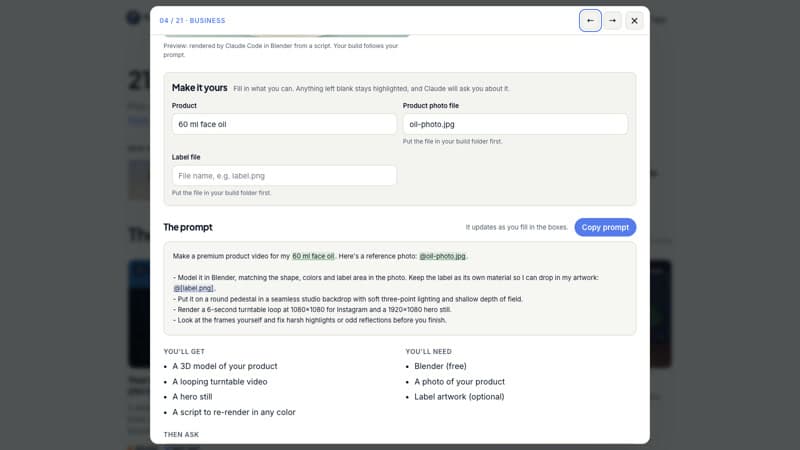
Task: Click the "Product photo file" field label
Action: pos(431,106)
